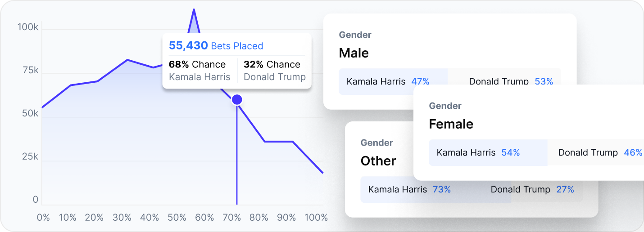Select Donald Trump 27% bar in Other card
This screenshot has height=232, width=644.
click(x=532, y=190)
